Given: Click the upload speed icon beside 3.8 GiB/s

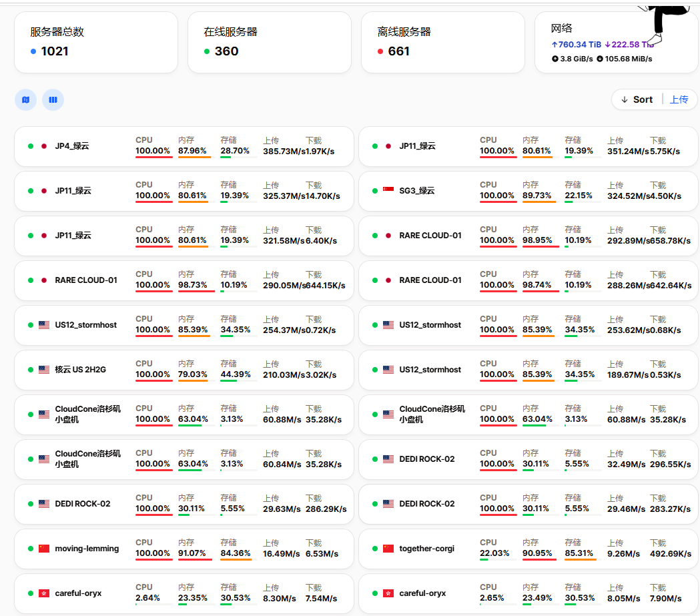Looking at the screenshot, I should click(555, 59).
